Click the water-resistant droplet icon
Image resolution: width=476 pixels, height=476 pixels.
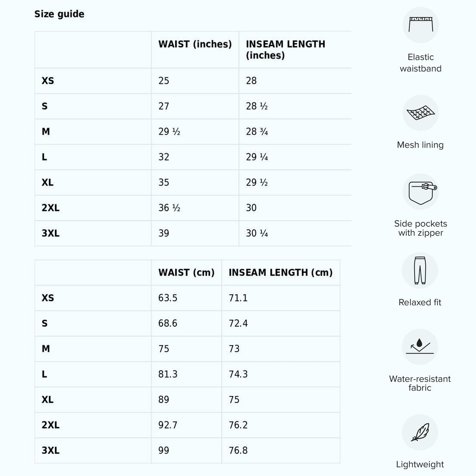[420, 347]
